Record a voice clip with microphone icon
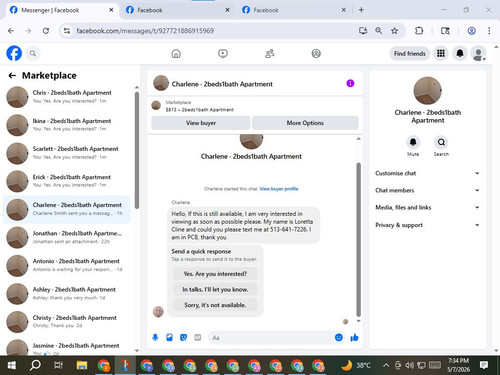The height and width of the screenshot is (375, 500). point(155,338)
